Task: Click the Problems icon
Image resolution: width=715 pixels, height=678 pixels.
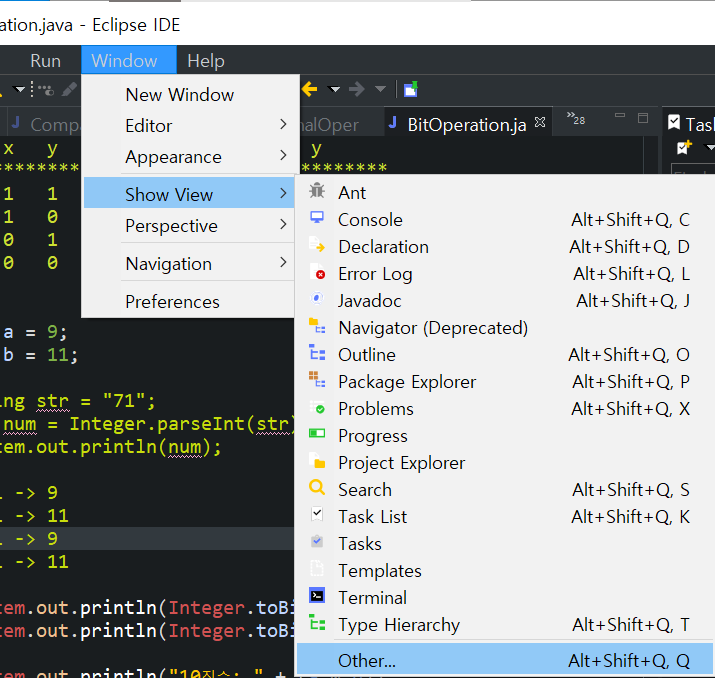Action: (317, 407)
